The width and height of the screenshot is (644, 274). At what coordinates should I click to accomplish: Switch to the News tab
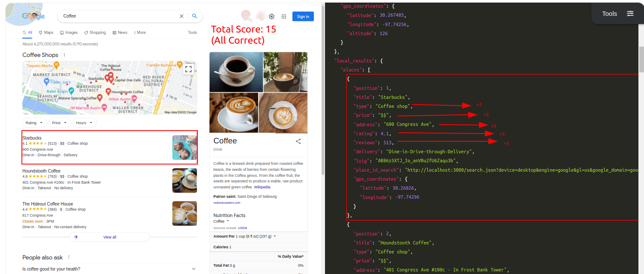(120, 33)
